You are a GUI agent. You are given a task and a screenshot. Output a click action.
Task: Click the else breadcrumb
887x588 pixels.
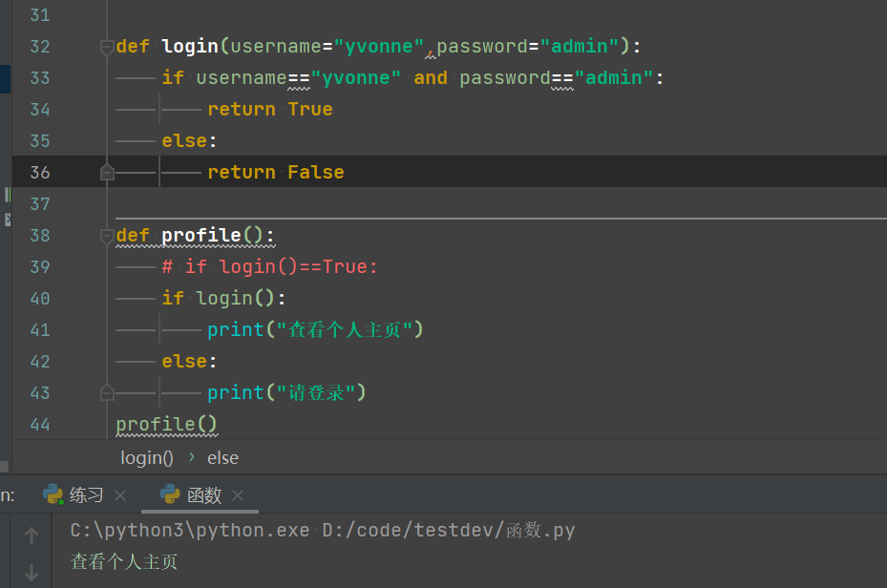point(222,458)
